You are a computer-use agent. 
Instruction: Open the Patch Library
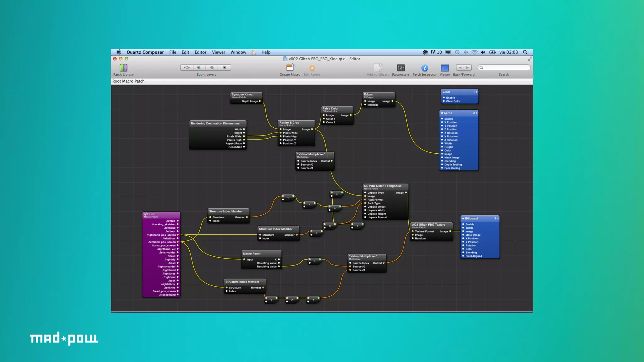pyautogui.click(x=123, y=68)
